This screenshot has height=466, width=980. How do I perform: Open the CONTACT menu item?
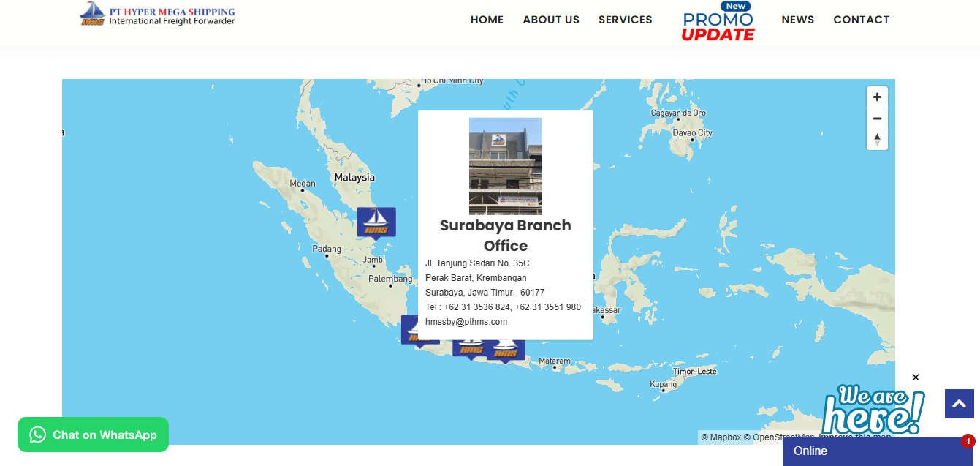click(861, 20)
